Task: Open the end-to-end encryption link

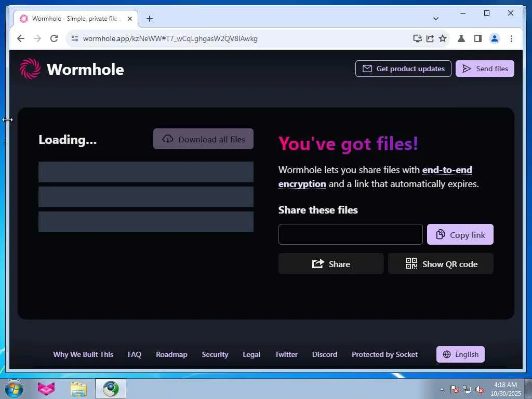Action: coord(447,170)
